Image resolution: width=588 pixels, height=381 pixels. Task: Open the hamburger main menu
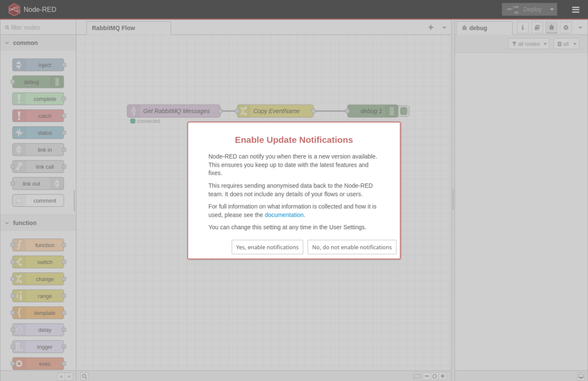tap(575, 9)
